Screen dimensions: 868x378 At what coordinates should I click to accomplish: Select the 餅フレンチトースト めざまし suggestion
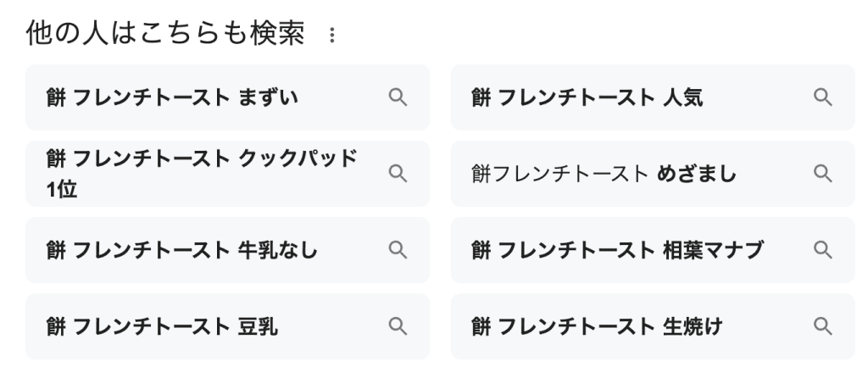(x=604, y=175)
